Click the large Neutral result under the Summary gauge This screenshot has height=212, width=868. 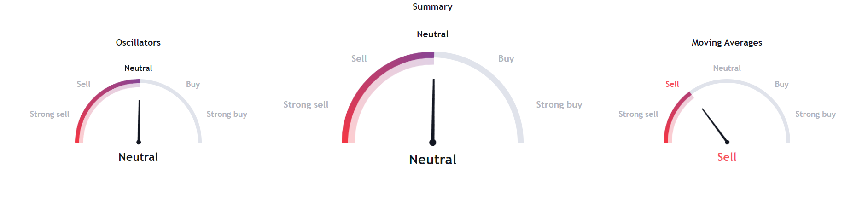point(432,160)
